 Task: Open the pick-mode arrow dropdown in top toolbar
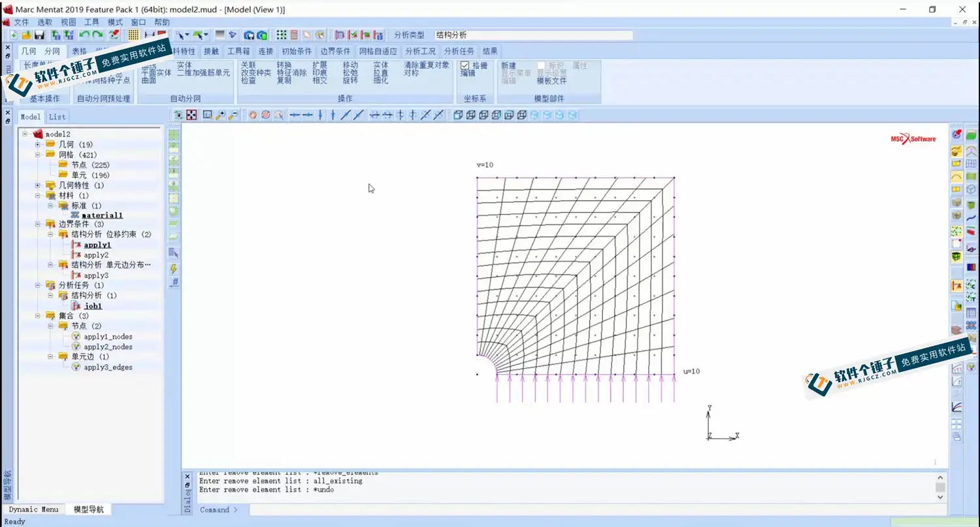187,35
